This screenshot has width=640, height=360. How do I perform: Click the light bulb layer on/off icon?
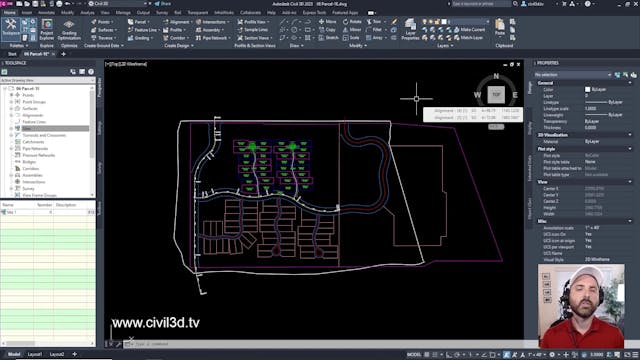pyautogui.click(x=424, y=22)
